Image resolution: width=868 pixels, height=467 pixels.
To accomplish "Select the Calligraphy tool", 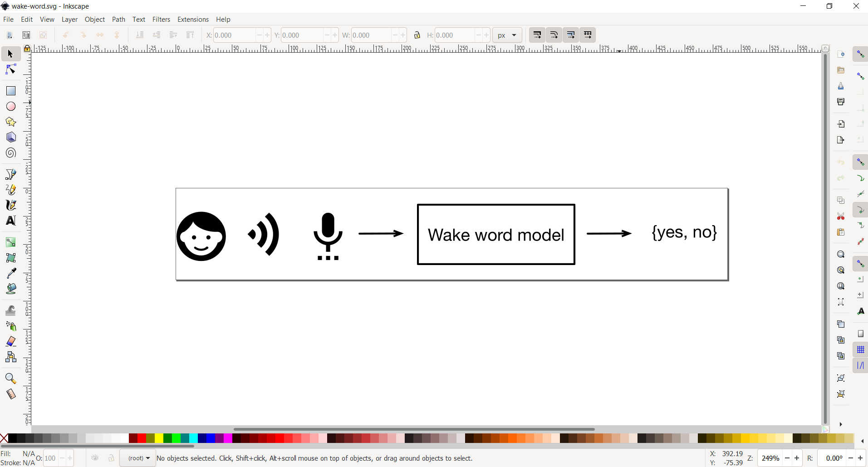I will (10, 205).
